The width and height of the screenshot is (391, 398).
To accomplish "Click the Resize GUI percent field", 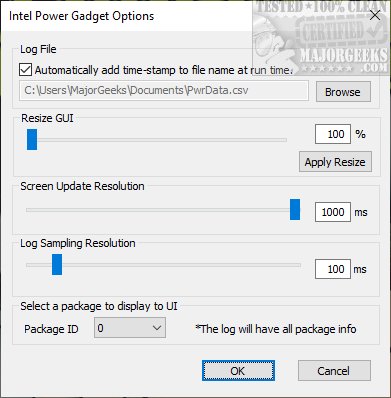I will pos(333,134).
